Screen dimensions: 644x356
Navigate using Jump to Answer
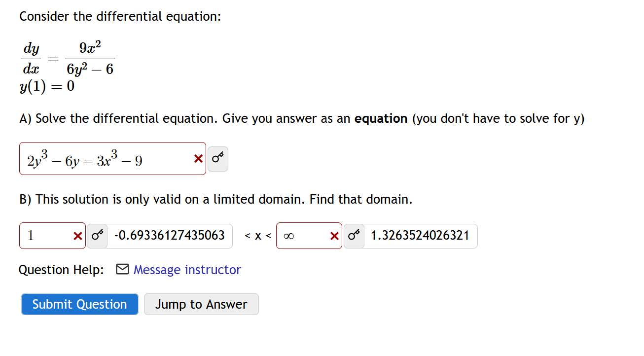tap(201, 304)
